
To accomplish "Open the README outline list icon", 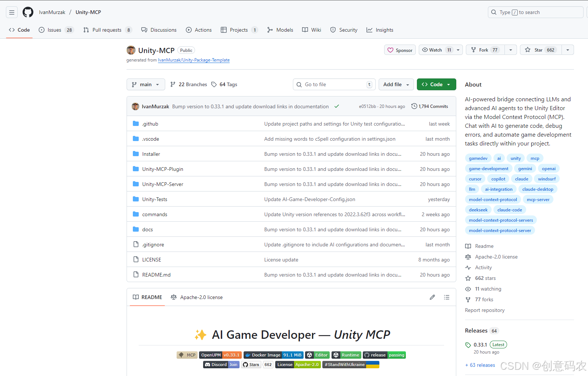I will (x=447, y=297).
